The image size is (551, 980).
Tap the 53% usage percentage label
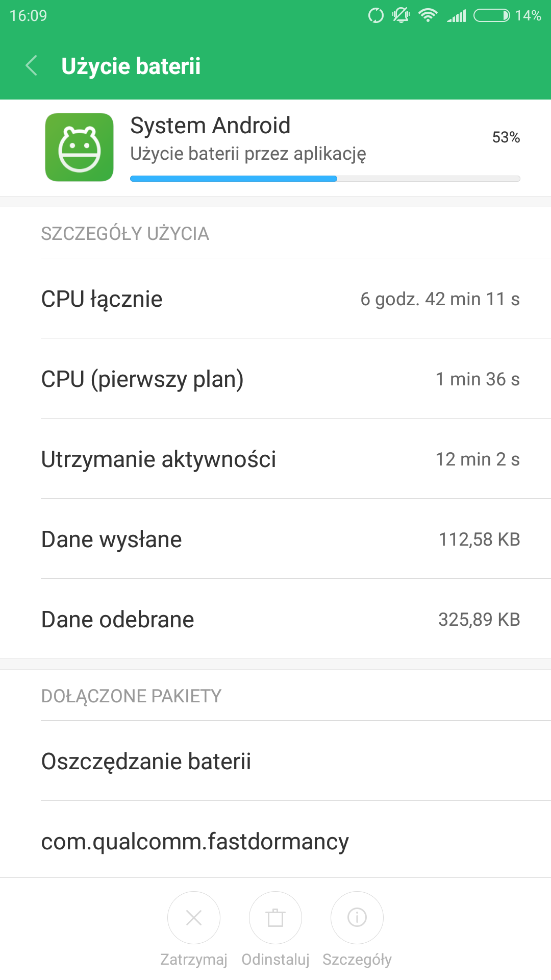coord(506,137)
